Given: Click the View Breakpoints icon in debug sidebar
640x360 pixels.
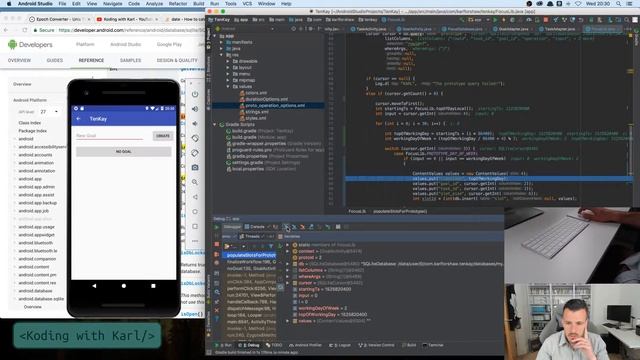Looking at the screenshot, I should point(216,254).
